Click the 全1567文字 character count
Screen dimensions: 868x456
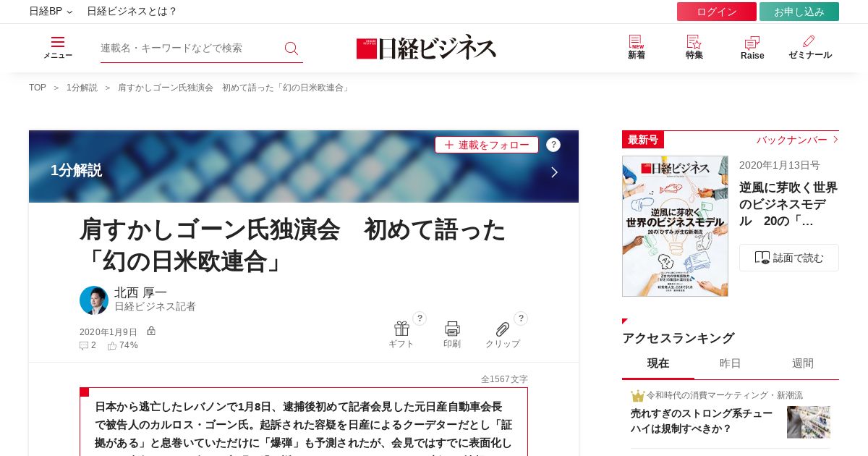(504, 379)
